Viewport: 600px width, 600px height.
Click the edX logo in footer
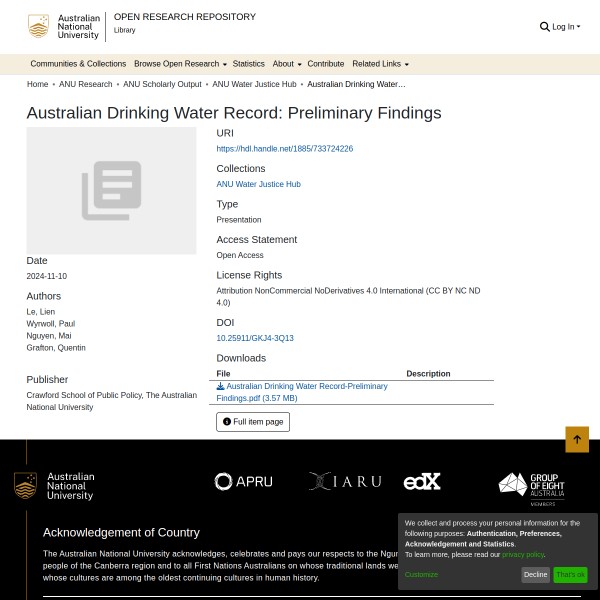pos(422,482)
